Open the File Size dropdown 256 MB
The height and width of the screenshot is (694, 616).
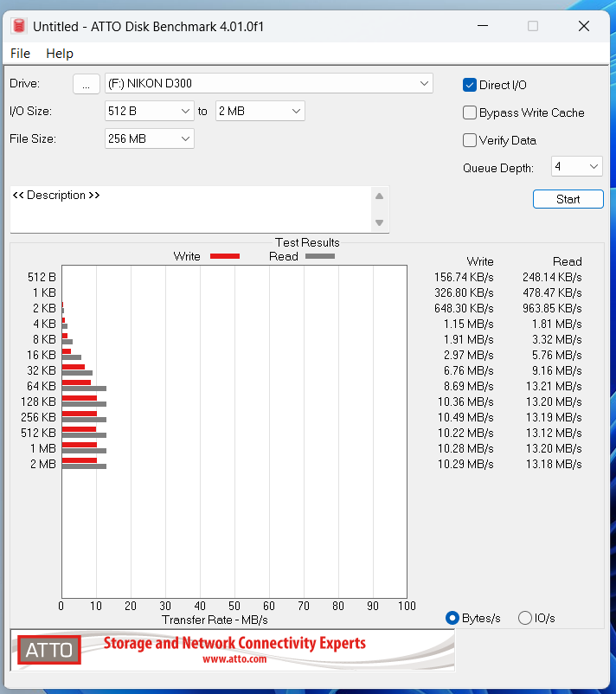[150, 139]
